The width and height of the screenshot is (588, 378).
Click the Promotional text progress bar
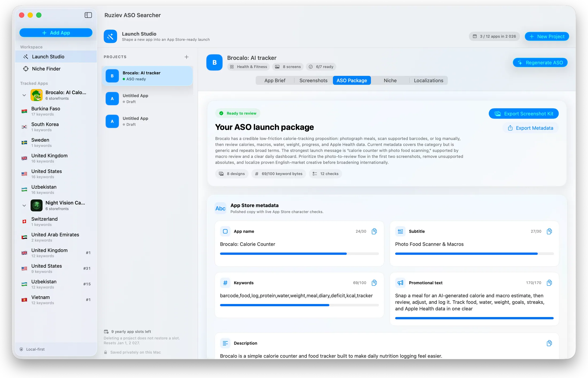474,318
